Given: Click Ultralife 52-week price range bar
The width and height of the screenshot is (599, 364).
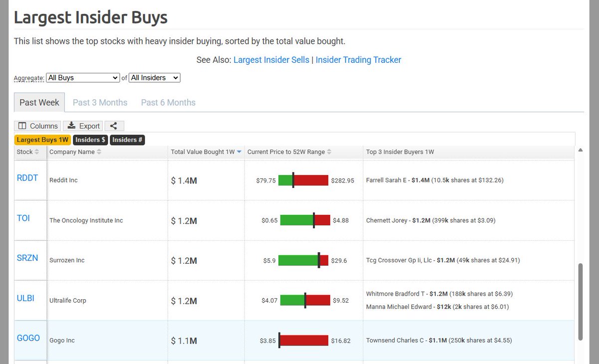Looking at the screenshot, I should pos(305,300).
